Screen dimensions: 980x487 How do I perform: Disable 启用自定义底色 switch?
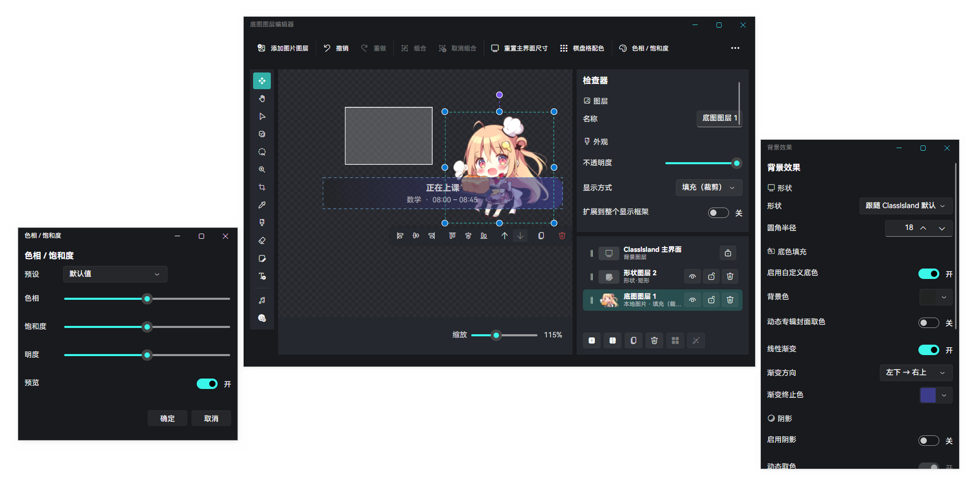929,274
